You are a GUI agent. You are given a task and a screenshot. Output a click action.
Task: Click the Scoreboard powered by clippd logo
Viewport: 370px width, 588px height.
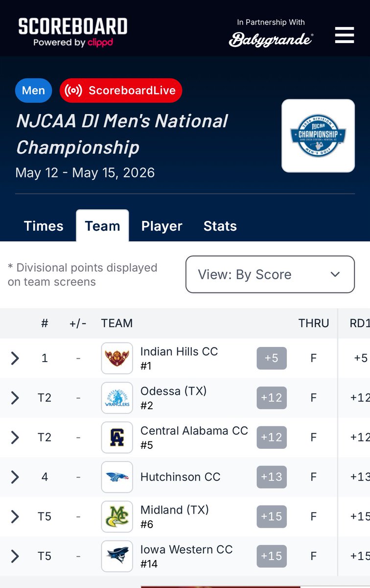[73, 32]
